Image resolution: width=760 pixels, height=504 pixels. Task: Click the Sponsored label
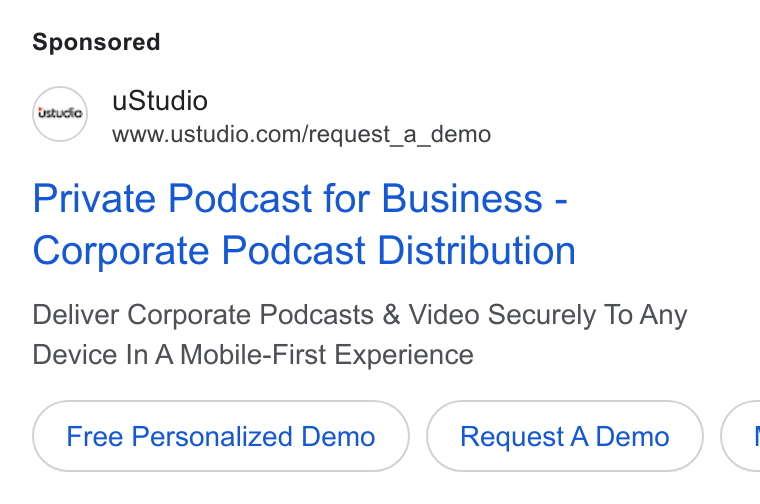[x=96, y=42]
